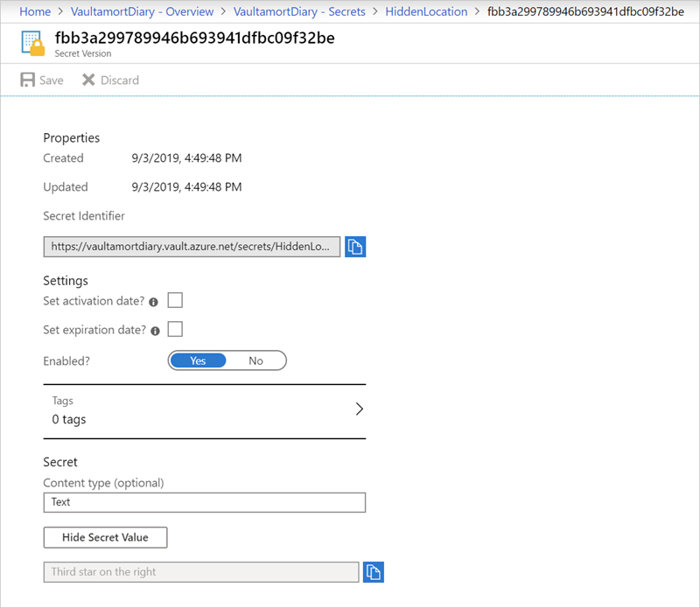Open VaultamortDiary - Secrets breadcrumb

299,11
